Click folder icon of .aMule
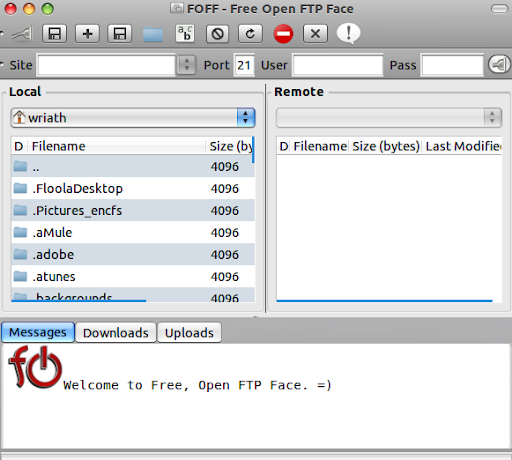512x460 pixels. (x=20, y=232)
